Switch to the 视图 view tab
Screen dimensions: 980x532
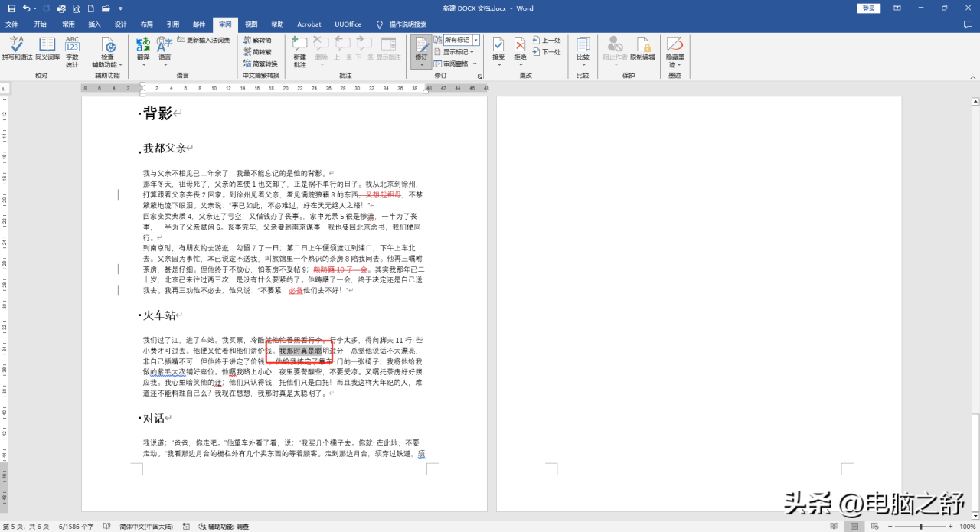click(251, 24)
